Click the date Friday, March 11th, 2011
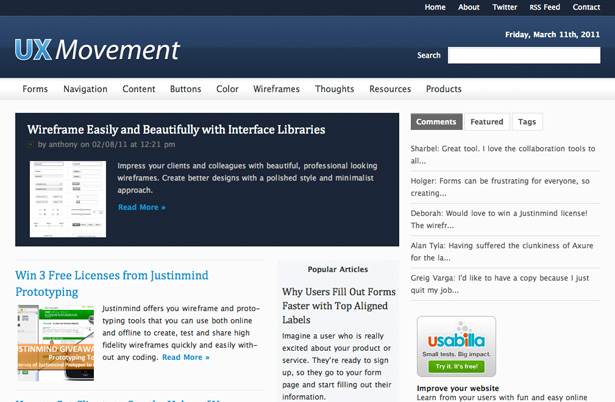Image resolution: width=615 pixels, height=402 pixels. [x=552, y=35]
